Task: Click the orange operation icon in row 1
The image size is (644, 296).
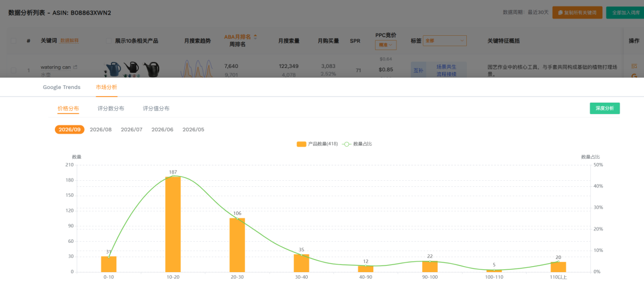Action: [634, 66]
